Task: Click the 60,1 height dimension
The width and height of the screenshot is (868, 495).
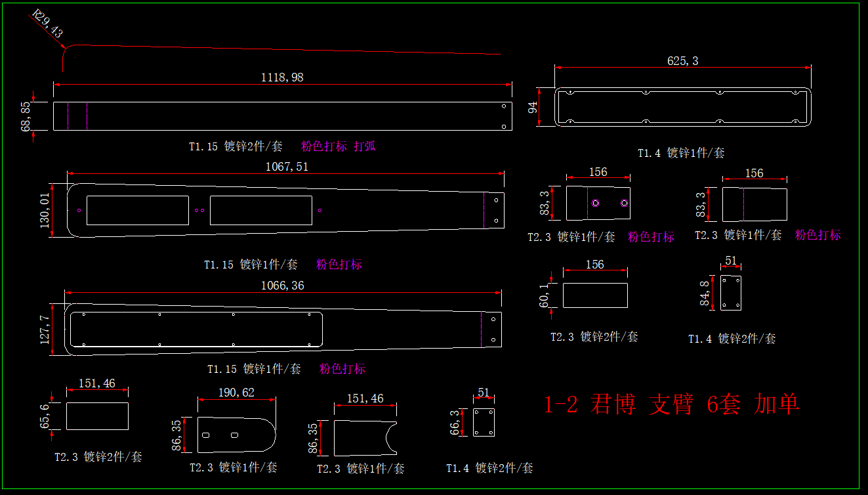Action: (544, 295)
